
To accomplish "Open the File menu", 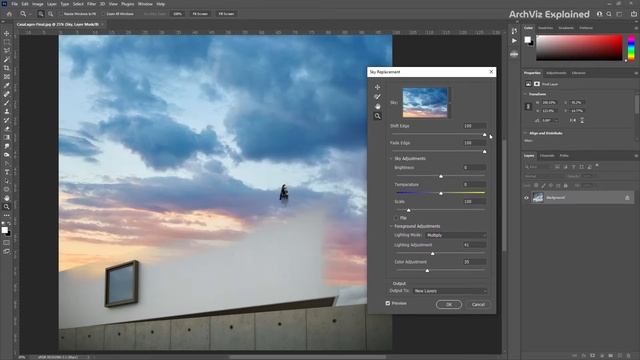I will pyautogui.click(x=14, y=4).
